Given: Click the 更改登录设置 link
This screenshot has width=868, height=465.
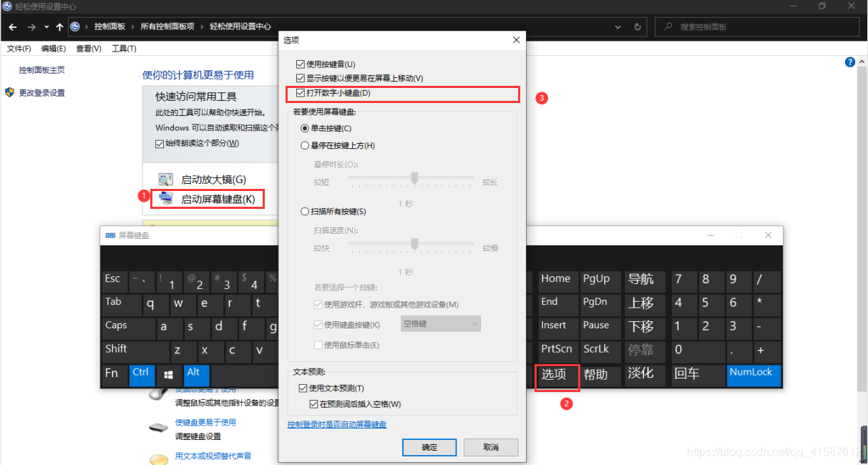Looking at the screenshot, I should tap(42, 93).
